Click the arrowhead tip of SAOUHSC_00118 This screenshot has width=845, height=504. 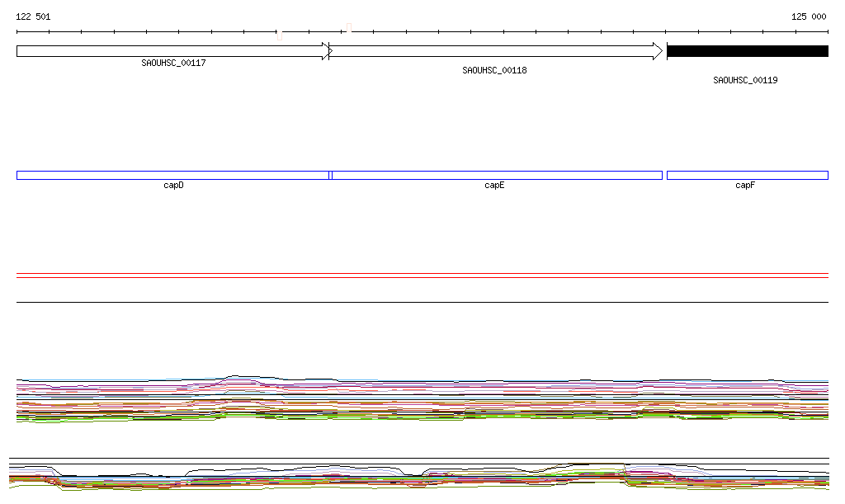pos(659,51)
